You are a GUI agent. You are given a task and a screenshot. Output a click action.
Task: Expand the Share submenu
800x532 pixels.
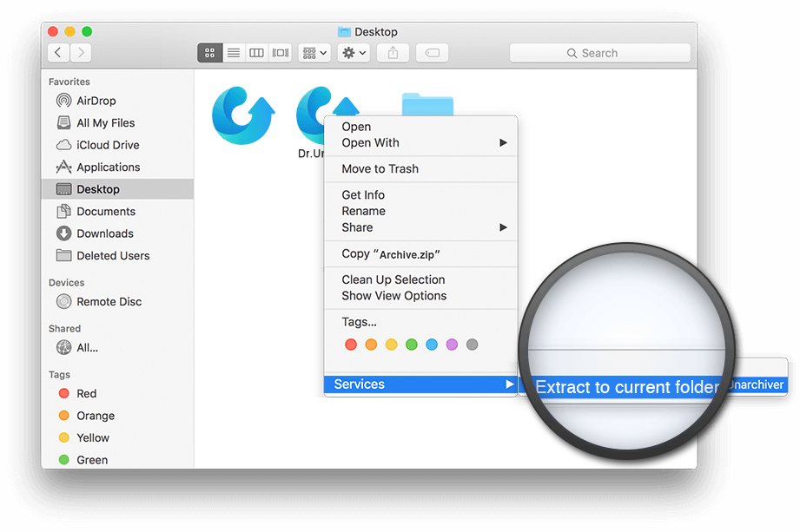coord(420,227)
